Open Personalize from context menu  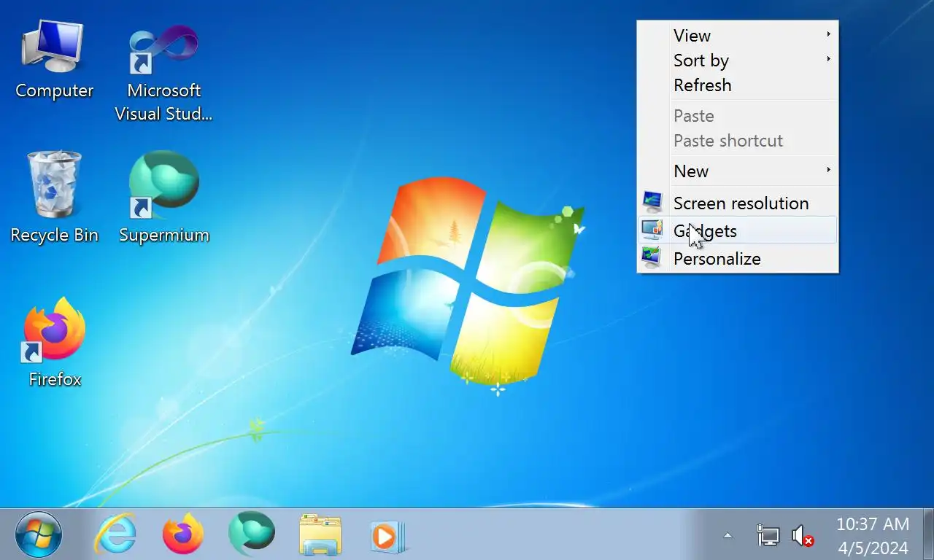tap(738, 258)
